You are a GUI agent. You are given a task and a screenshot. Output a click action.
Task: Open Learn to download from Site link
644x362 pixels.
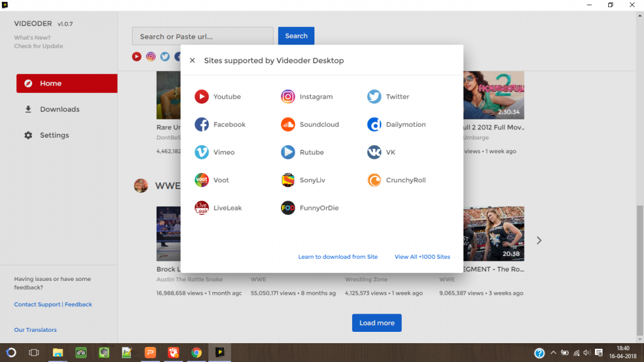coord(338,257)
